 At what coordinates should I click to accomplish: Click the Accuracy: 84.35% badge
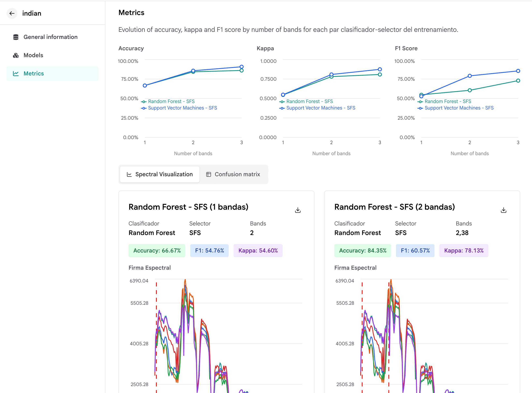click(363, 251)
